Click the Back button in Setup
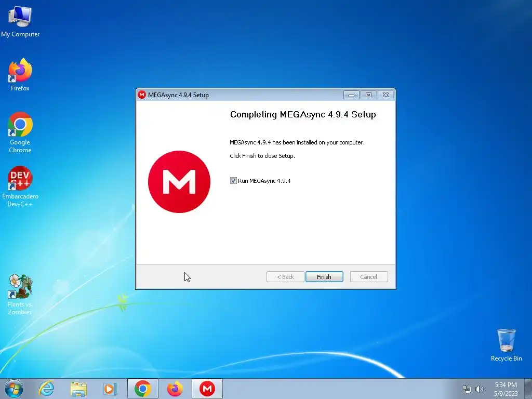The image size is (532, 399). pos(285,277)
